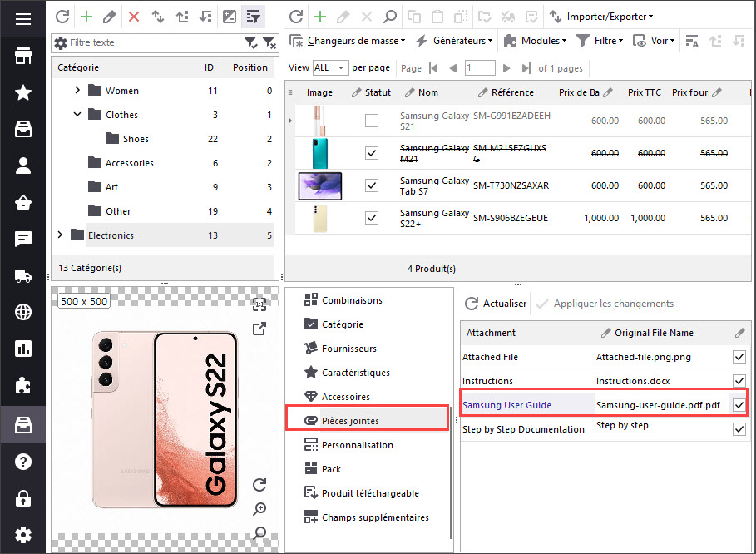
Task: Go to last page arrow
Action: pyautogui.click(x=526, y=68)
